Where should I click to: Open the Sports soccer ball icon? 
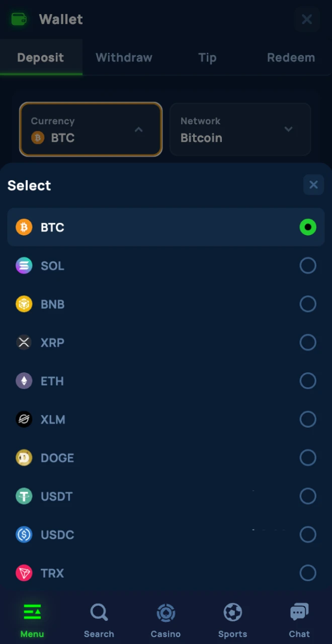coord(232,613)
